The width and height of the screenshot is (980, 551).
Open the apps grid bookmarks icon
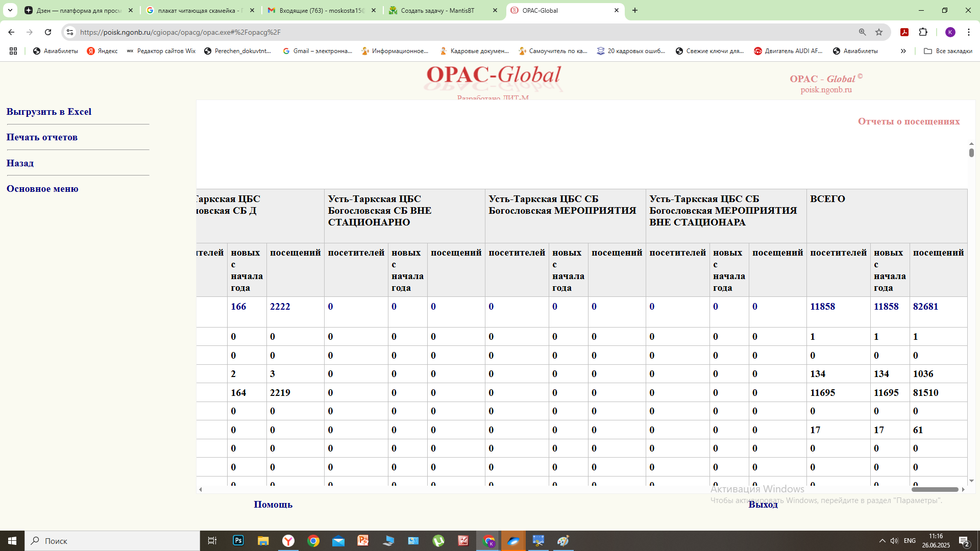coord(13,51)
